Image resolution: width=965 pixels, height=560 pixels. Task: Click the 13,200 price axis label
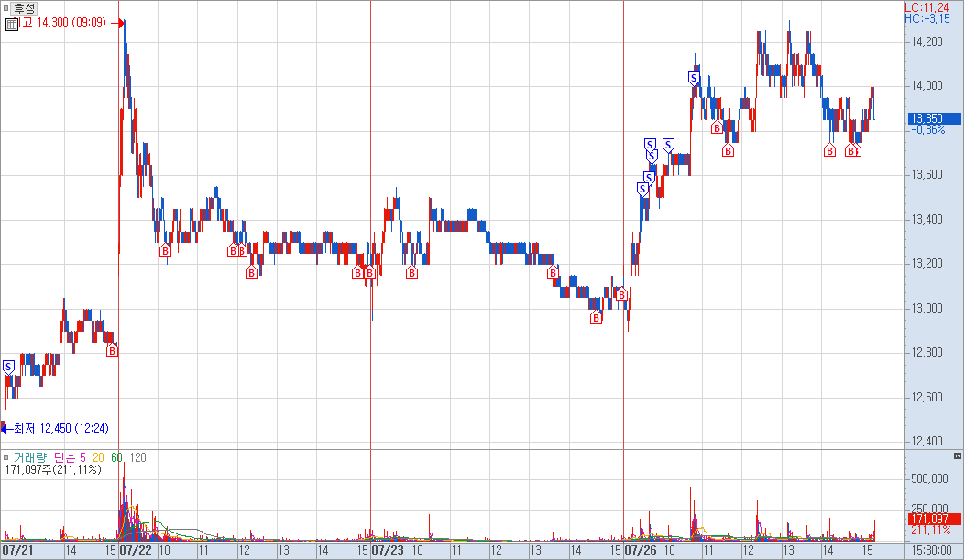pos(927,264)
